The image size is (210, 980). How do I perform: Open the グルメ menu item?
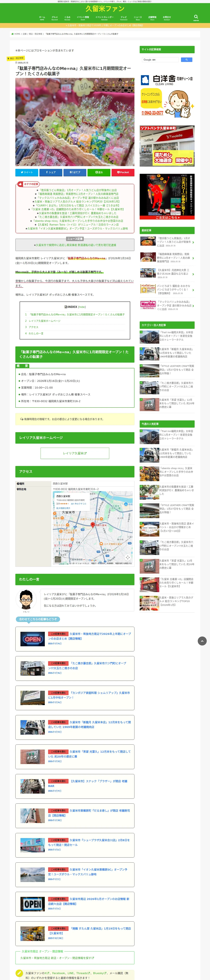[x=54, y=18]
